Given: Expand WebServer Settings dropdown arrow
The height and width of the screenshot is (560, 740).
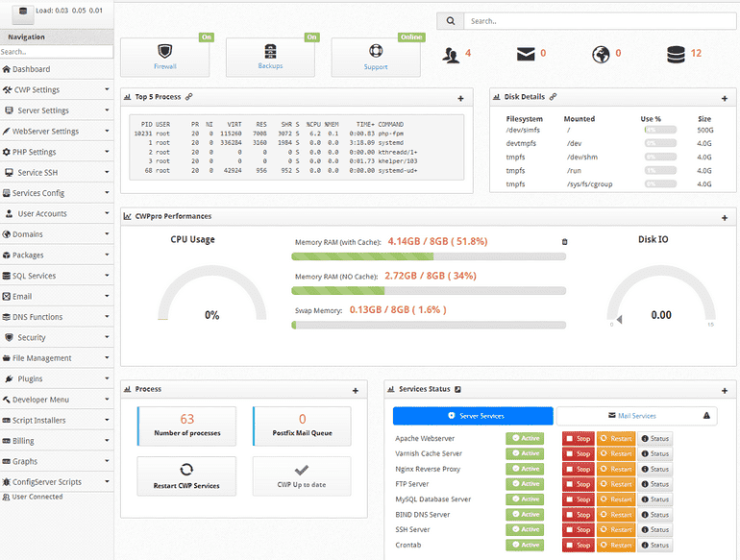Looking at the screenshot, I should (107, 131).
